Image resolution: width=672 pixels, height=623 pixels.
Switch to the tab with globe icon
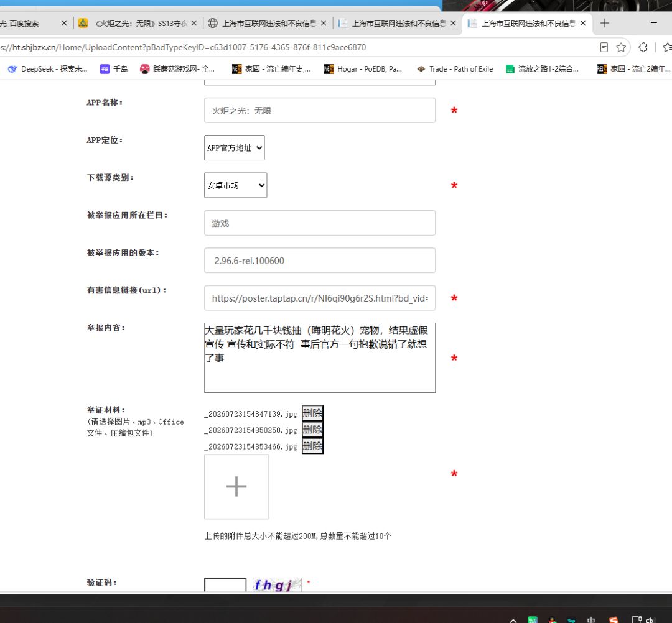(x=268, y=23)
